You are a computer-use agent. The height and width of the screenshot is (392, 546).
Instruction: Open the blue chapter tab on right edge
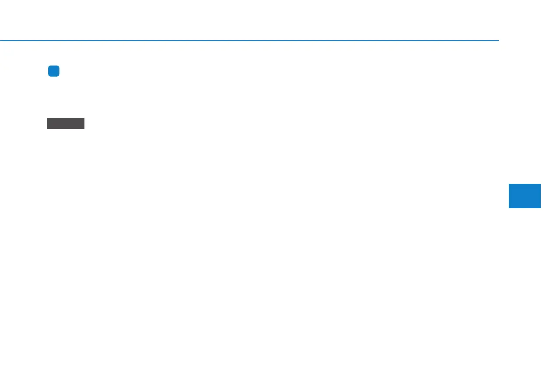(525, 196)
